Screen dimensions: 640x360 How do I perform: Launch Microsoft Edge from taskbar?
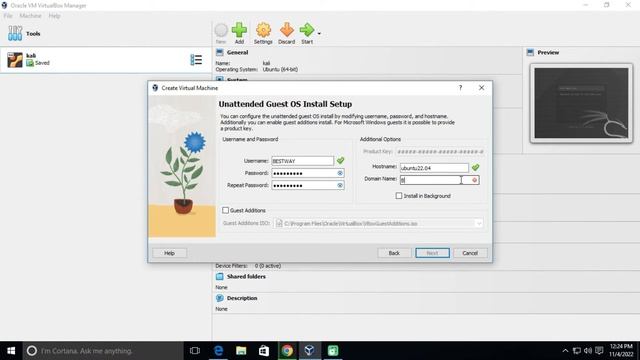pyautogui.click(x=218, y=351)
